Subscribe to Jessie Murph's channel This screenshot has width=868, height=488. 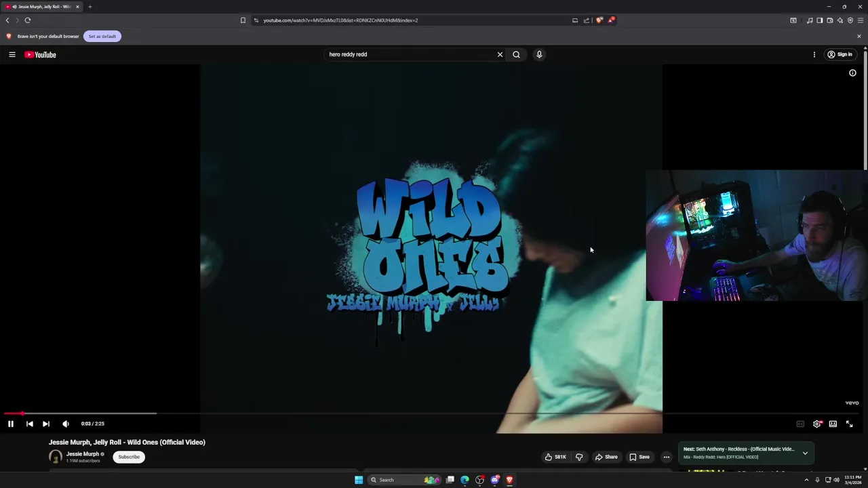pos(129,457)
